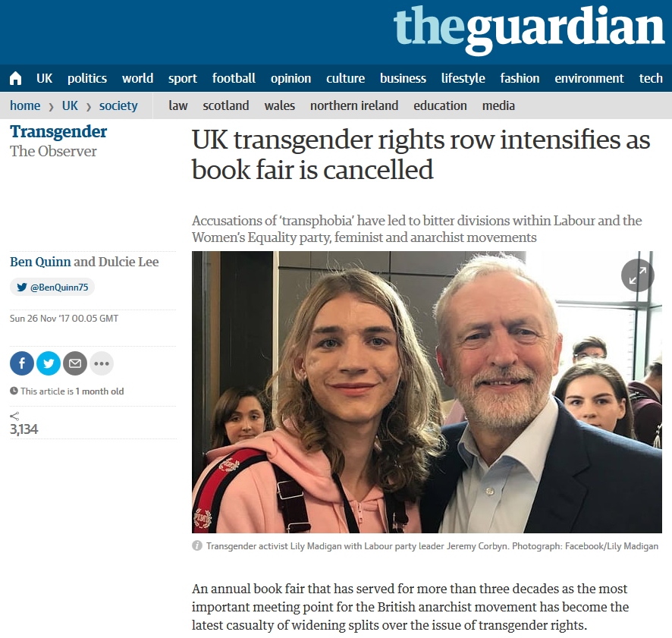
Task: Select the northern ireland subsection
Action: tap(354, 105)
